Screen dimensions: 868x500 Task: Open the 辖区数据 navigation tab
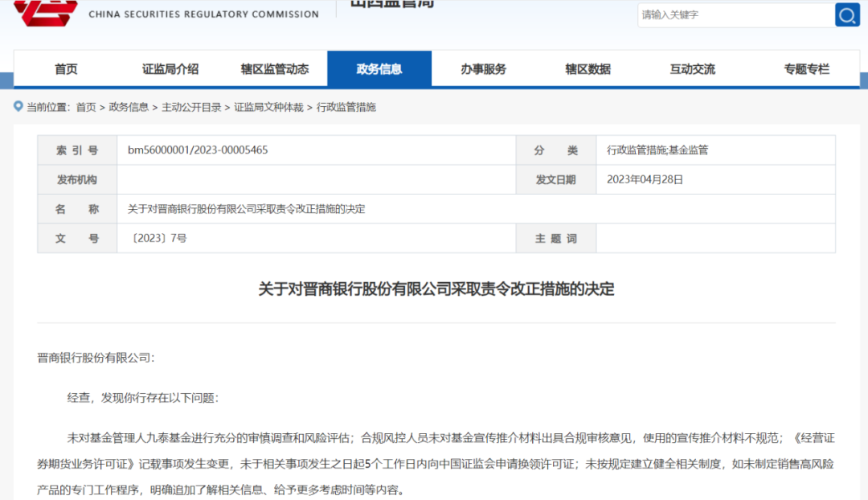(588, 69)
